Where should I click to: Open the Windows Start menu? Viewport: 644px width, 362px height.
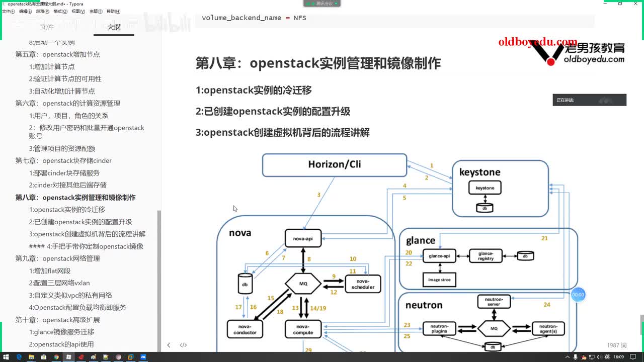click(x=6, y=357)
